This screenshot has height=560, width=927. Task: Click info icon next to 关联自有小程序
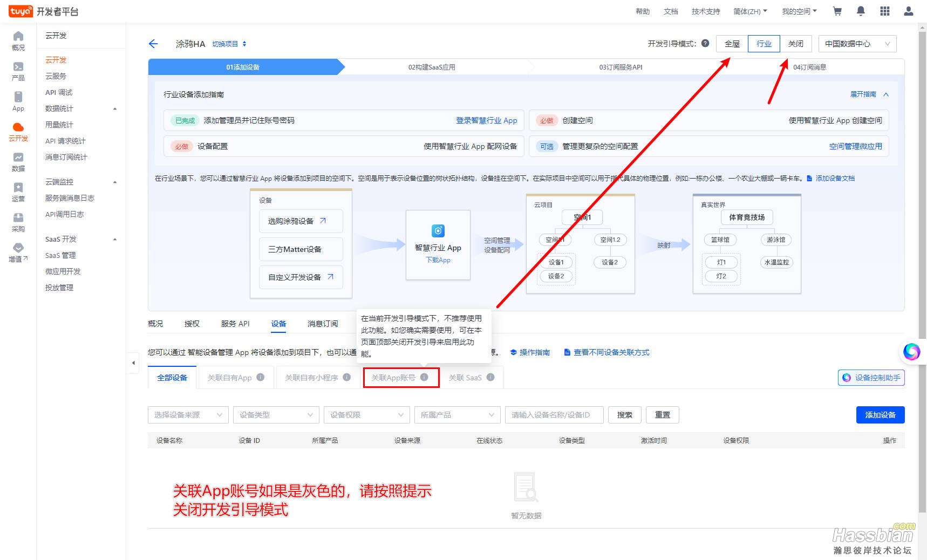point(347,377)
